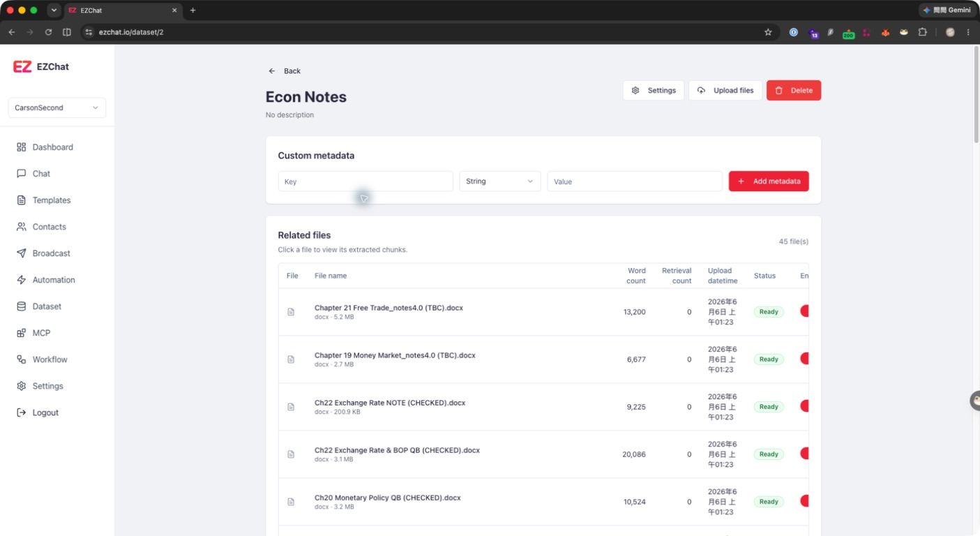Click file icon for Chapter 21 Free Trade
Screen dimensions: 980x536
[291, 312]
